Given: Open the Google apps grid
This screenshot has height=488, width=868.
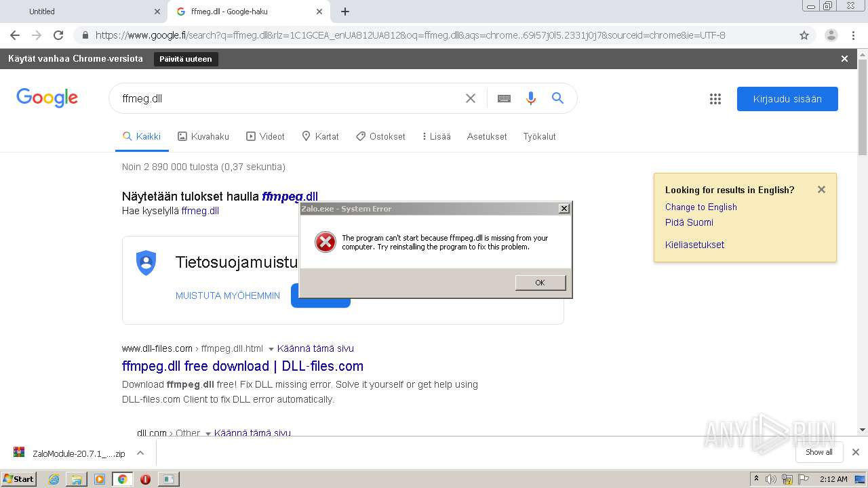Looking at the screenshot, I should pos(715,99).
